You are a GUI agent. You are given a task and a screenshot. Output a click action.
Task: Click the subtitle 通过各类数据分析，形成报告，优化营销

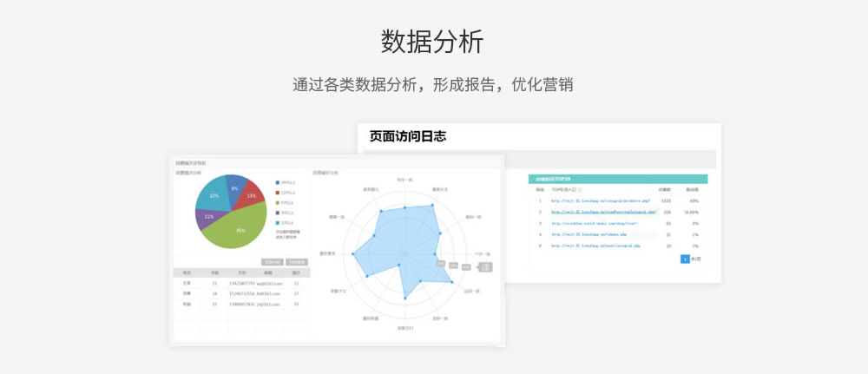click(x=432, y=85)
